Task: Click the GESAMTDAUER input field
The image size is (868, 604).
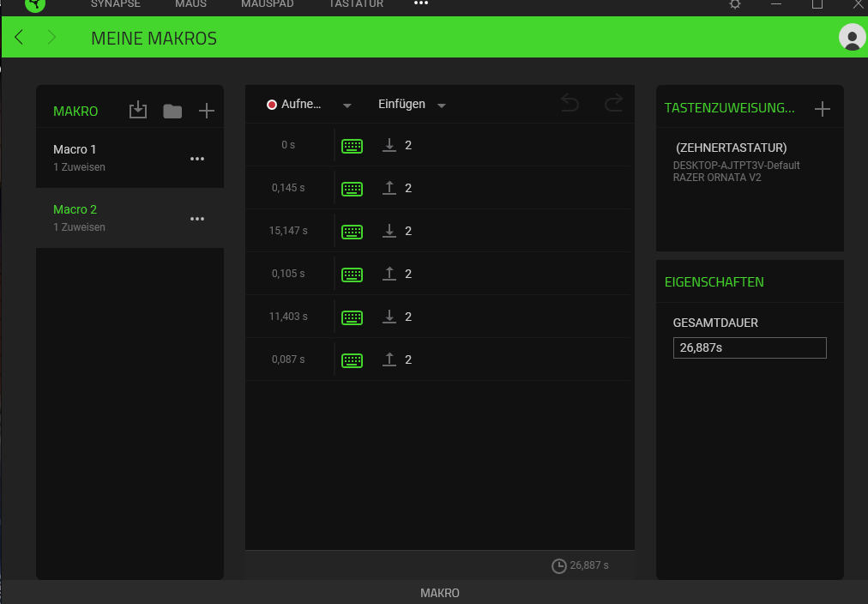Action: click(x=750, y=347)
